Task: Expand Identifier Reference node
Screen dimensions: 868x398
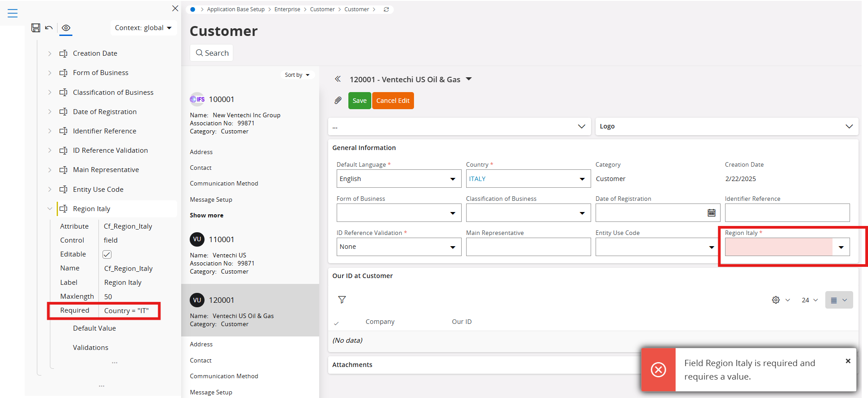Action: click(49, 131)
